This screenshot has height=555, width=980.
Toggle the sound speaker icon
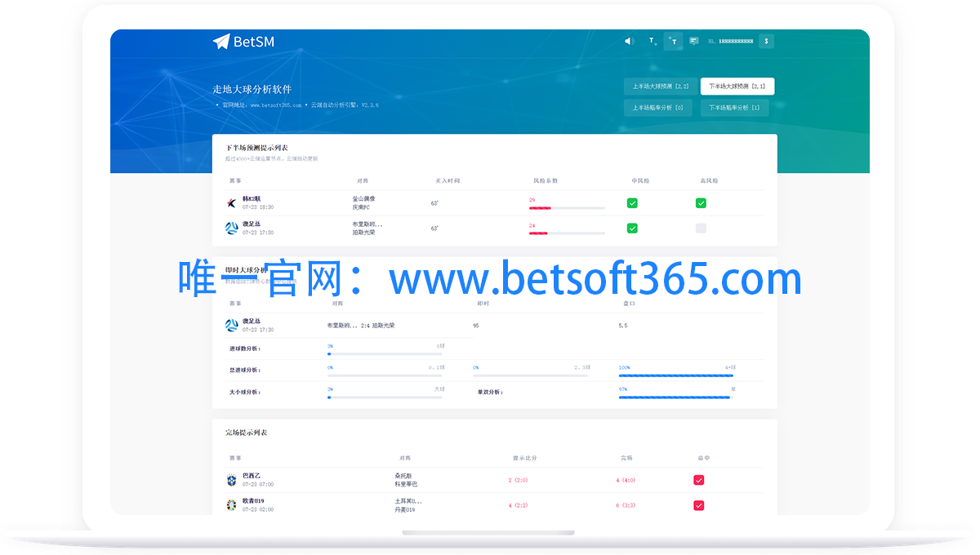(629, 41)
